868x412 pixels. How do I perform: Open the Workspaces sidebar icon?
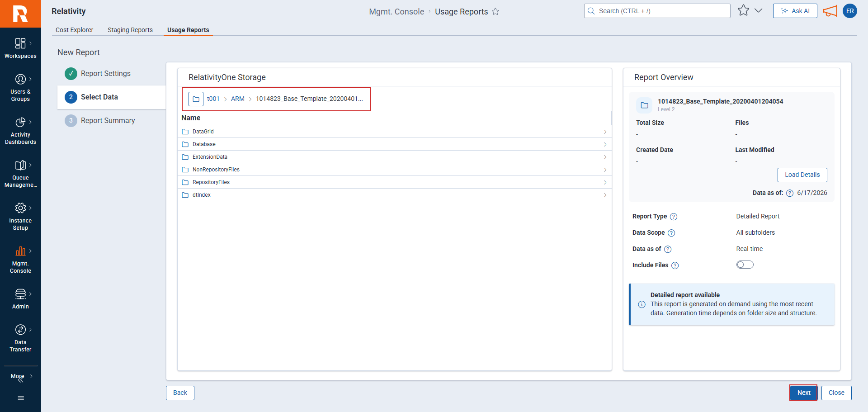[20, 43]
